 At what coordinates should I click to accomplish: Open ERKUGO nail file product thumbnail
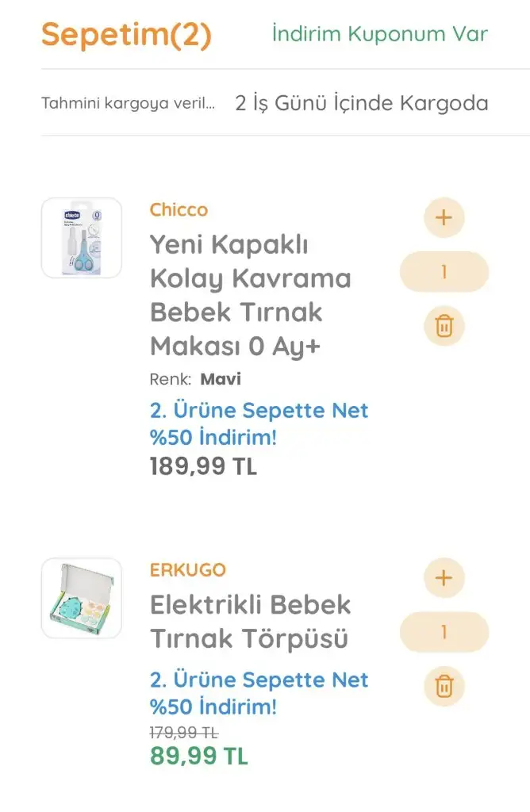pos(82,598)
